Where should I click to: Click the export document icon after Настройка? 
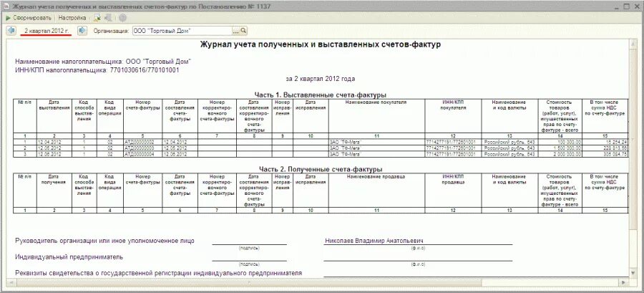coord(97,18)
